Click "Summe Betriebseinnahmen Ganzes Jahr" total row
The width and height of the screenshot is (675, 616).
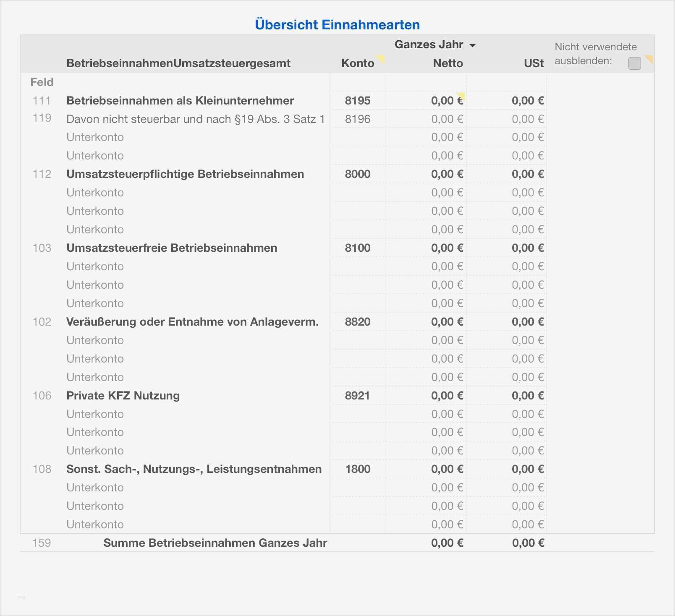[215, 543]
